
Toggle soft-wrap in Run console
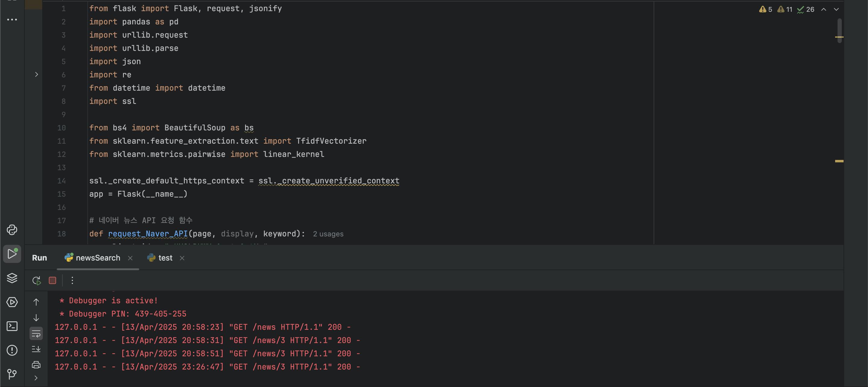tap(36, 333)
